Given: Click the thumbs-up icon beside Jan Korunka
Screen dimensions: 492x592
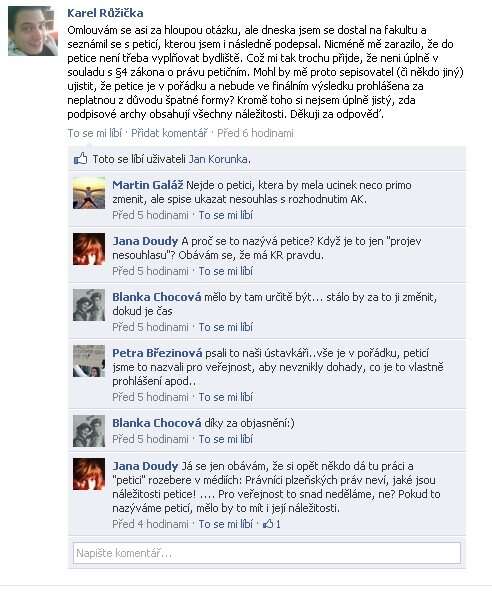Looking at the screenshot, I should click(x=80, y=159).
